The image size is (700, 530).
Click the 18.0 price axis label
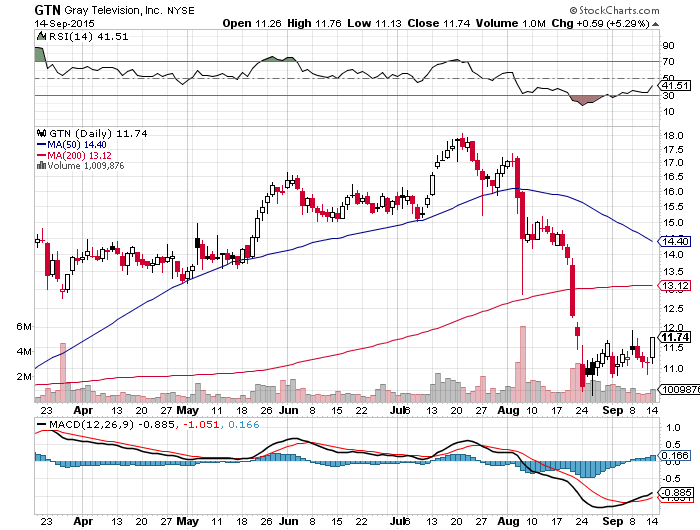point(673,136)
